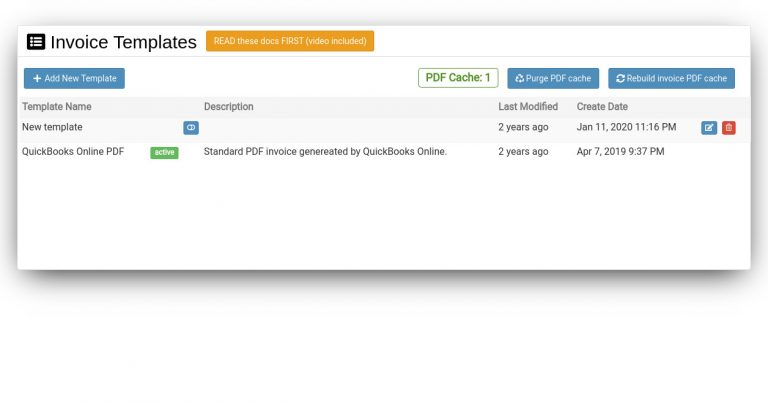Screen dimensions: 768x404
Task: Click '2 years ago' in QuickBooks Online PDF row
Action: (523, 152)
